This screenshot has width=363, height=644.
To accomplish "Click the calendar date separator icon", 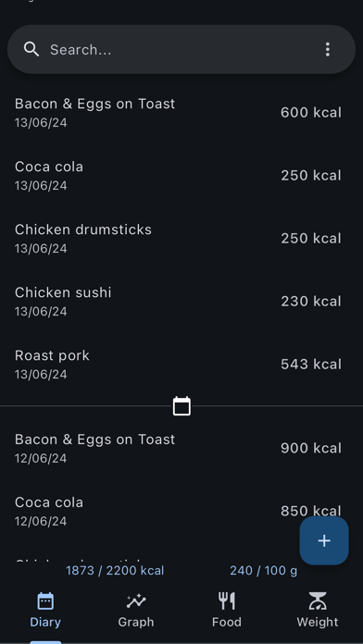I will click(x=181, y=406).
